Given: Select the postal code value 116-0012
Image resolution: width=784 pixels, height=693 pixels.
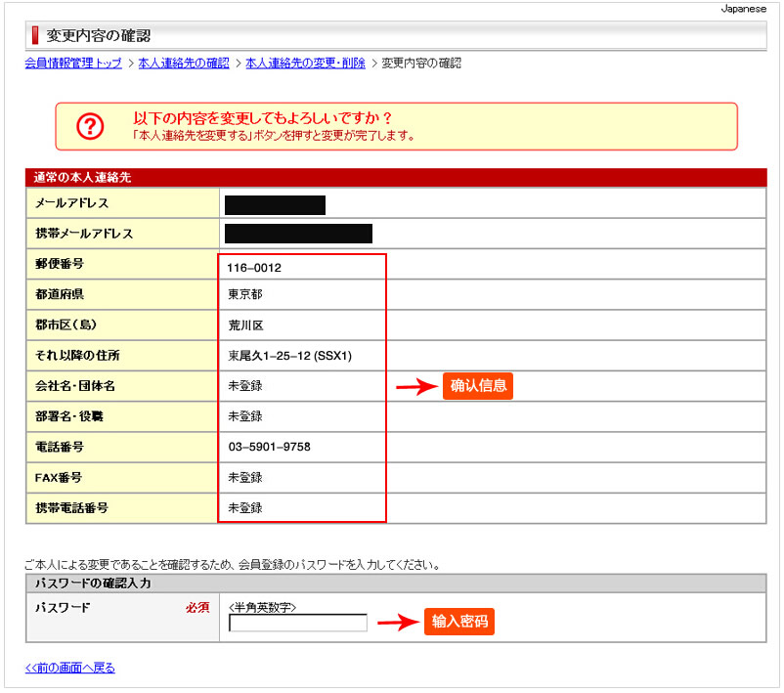Looking at the screenshot, I should (x=254, y=267).
